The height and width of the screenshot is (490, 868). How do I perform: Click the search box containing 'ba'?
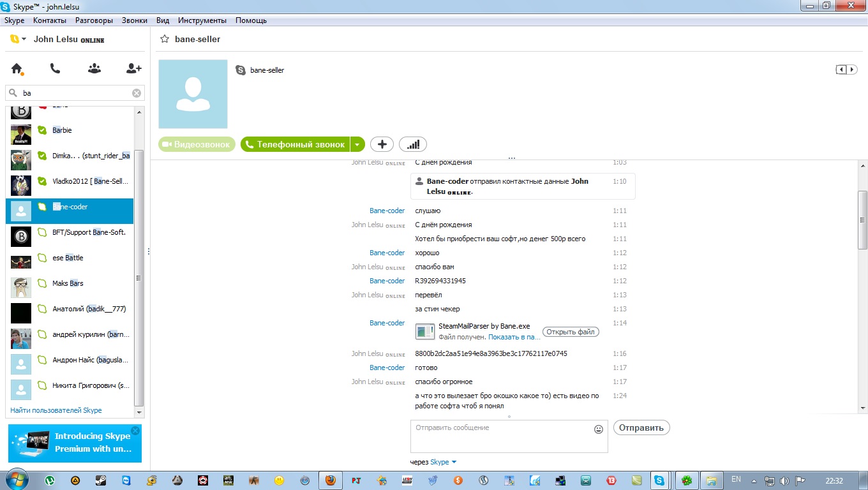(75, 93)
